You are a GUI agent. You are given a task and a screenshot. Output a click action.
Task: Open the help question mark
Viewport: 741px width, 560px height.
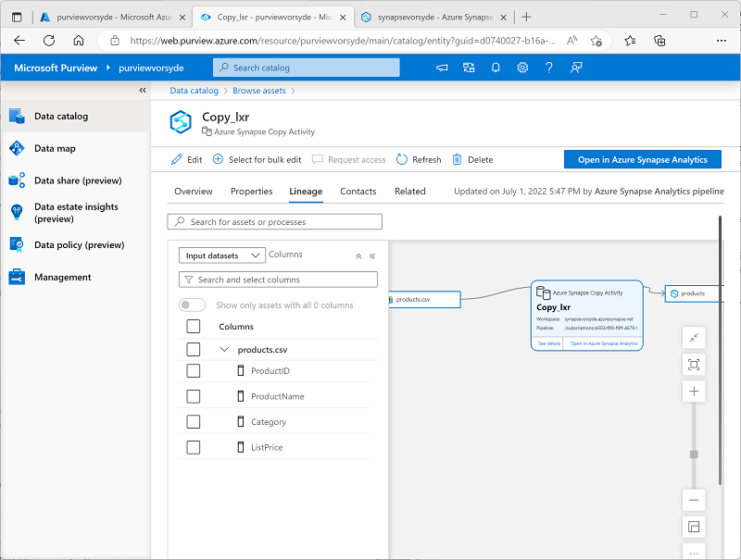(548, 68)
